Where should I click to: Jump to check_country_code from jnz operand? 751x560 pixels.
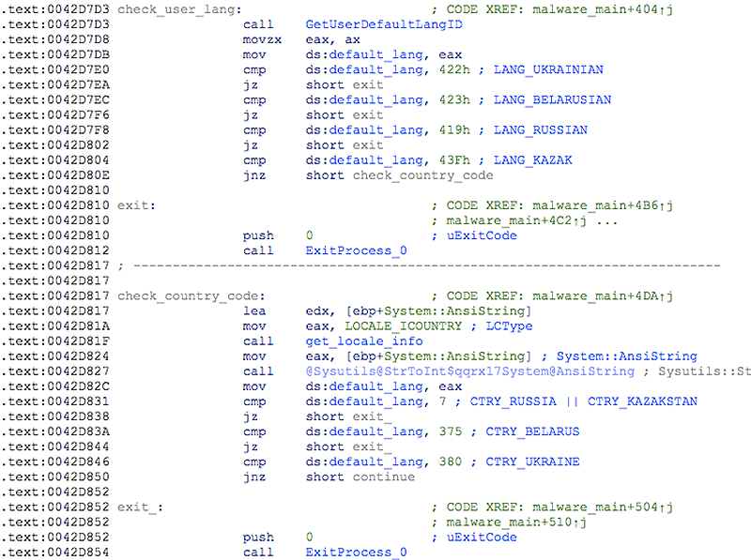[423, 175]
